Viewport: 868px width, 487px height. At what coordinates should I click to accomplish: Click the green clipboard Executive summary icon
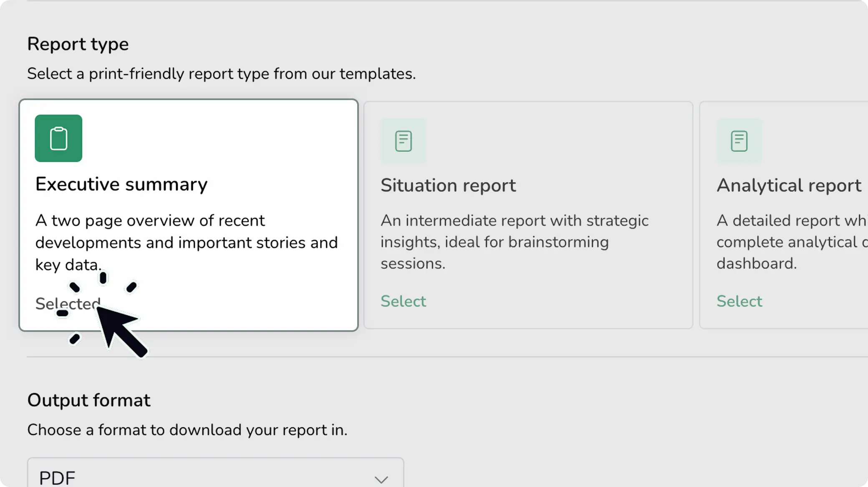58,138
